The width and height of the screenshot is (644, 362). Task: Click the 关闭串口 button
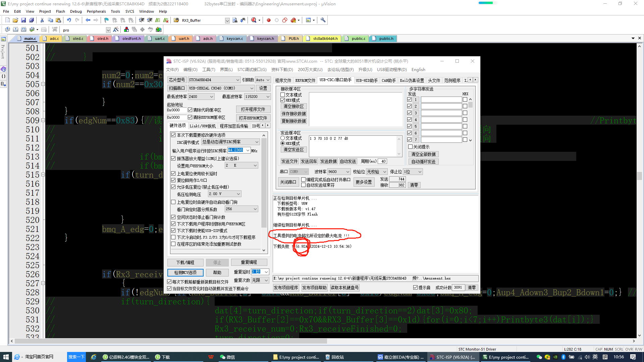(288, 182)
